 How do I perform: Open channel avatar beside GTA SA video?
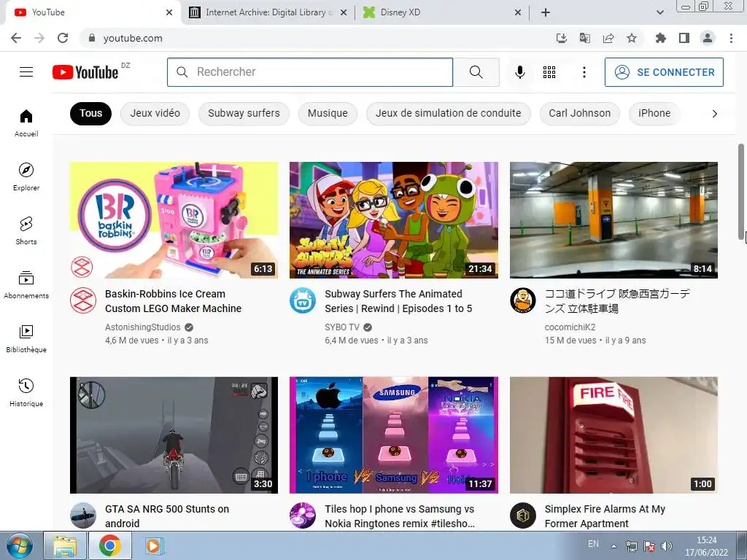pos(83,516)
